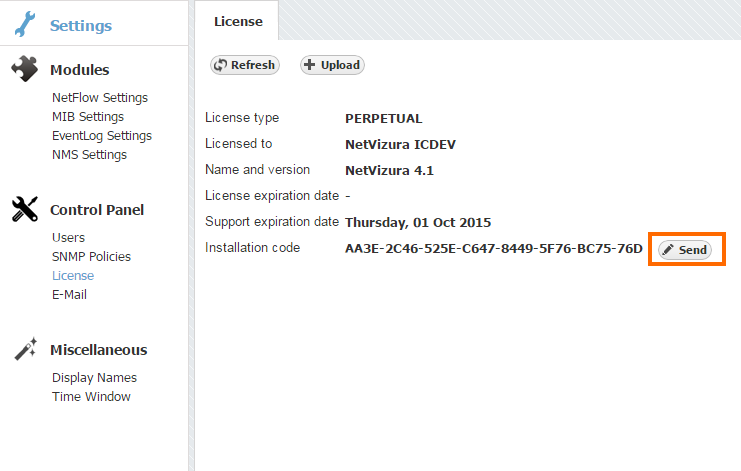Send the installation code

(x=685, y=250)
